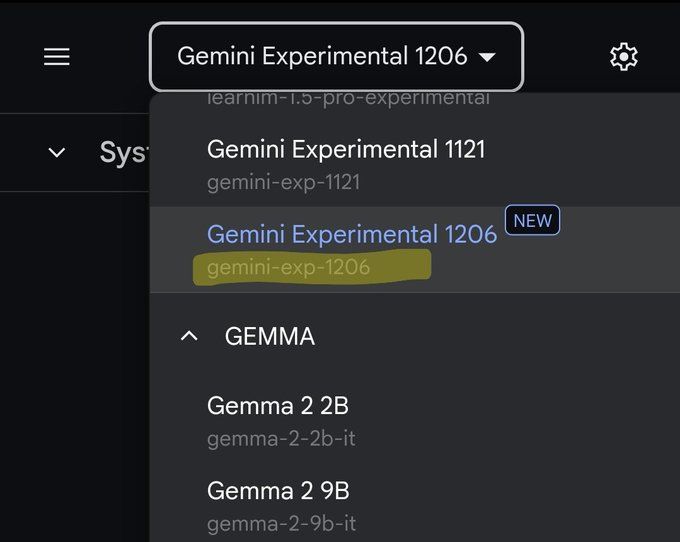Pick the learnlm-1.5-pro-experimental entry

348,99
